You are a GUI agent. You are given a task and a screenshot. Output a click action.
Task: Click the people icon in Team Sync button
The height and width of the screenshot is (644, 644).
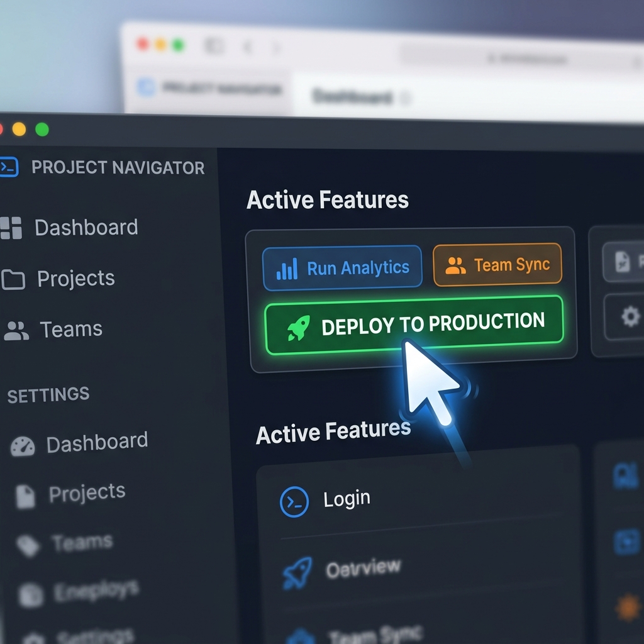pyautogui.click(x=455, y=266)
